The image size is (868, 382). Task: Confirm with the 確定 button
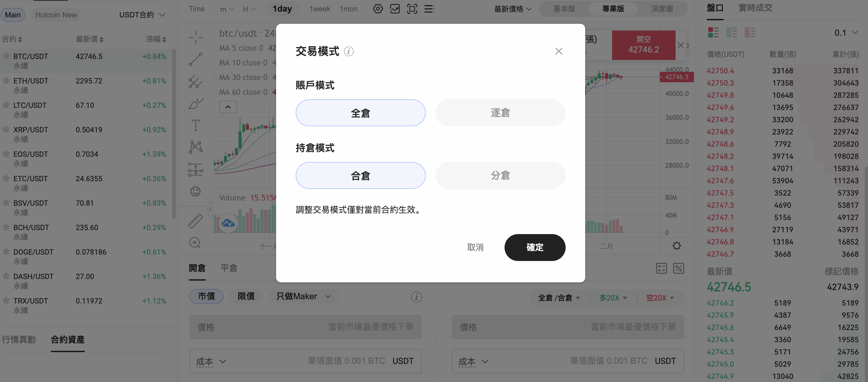[535, 247]
